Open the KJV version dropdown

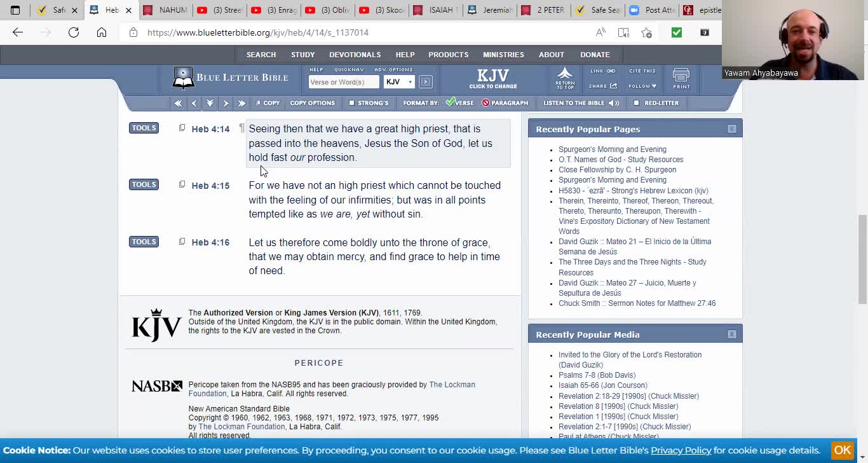pyautogui.click(x=399, y=82)
